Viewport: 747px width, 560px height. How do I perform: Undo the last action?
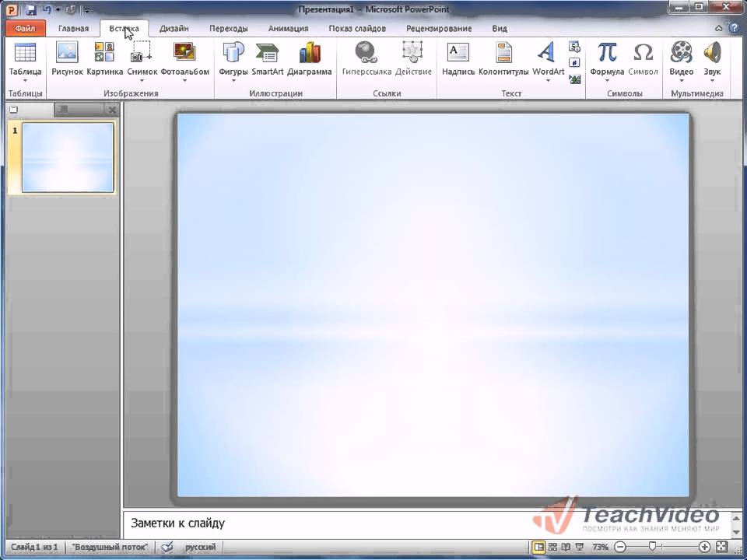[47, 9]
